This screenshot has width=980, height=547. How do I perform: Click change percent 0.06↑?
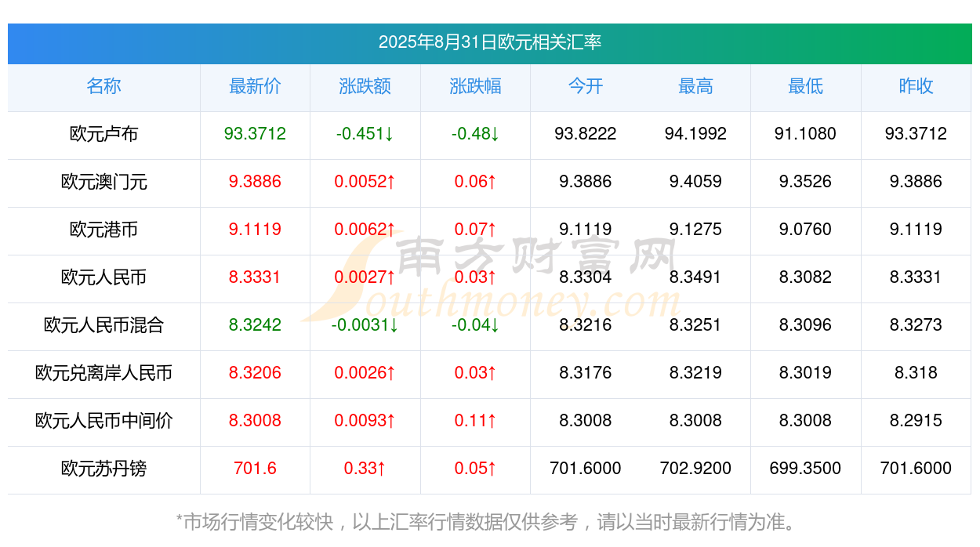click(475, 182)
